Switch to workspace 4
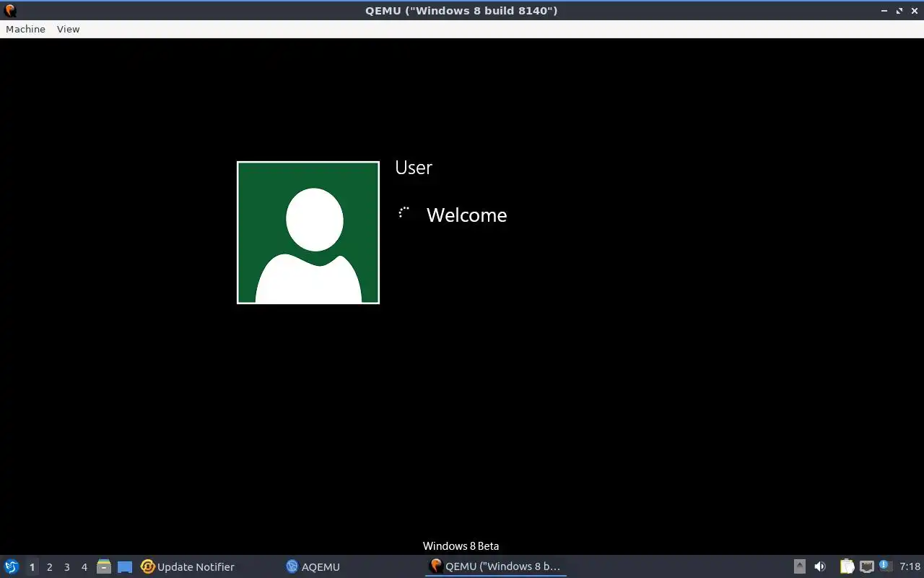924x578 pixels. 84,567
